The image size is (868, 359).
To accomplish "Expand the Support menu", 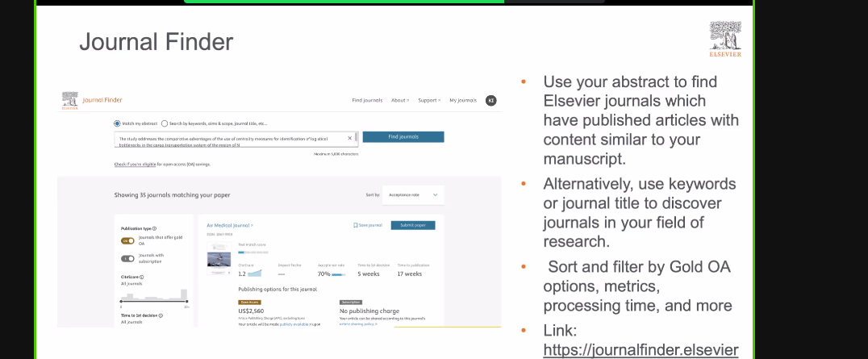I will click(x=429, y=100).
